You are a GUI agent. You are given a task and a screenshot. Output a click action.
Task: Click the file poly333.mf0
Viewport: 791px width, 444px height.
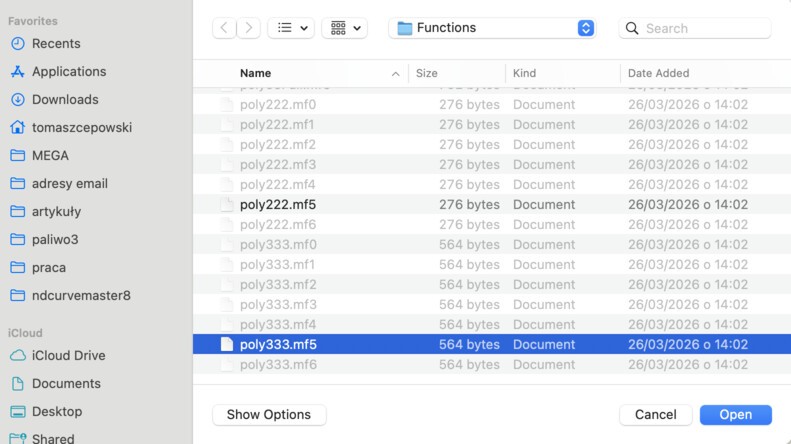pyautogui.click(x=492, y=244)
